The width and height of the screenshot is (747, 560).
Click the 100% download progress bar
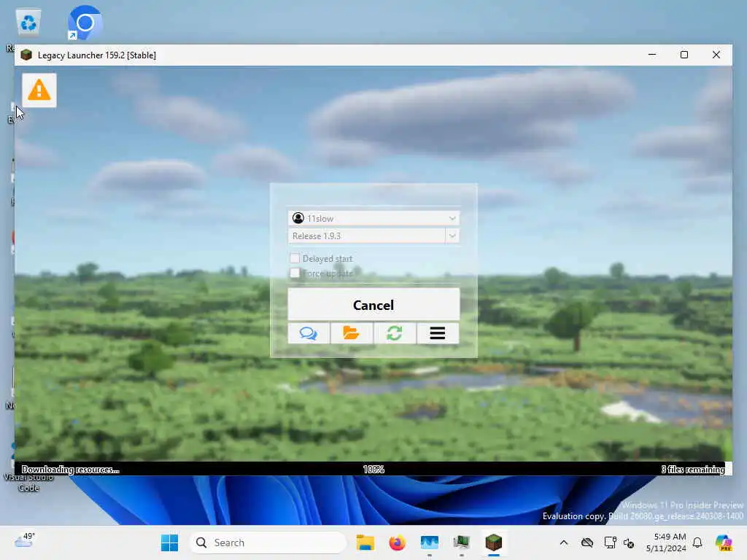tap(373, 469)
